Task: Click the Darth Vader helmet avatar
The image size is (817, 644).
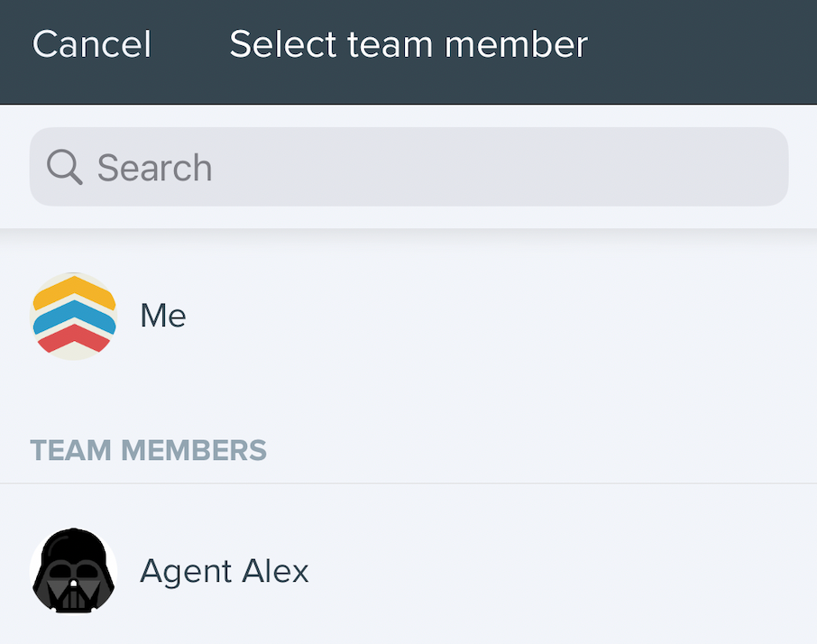Action: 73,571
